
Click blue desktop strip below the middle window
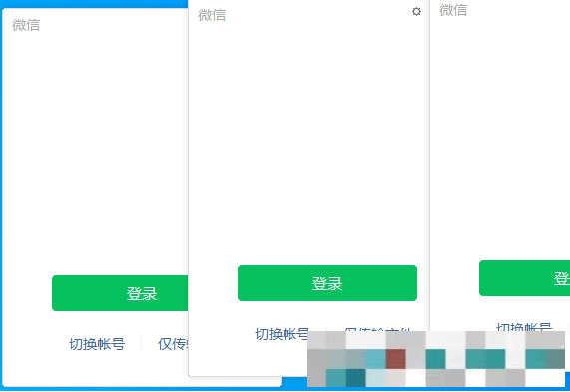click(x=294, y=382)
